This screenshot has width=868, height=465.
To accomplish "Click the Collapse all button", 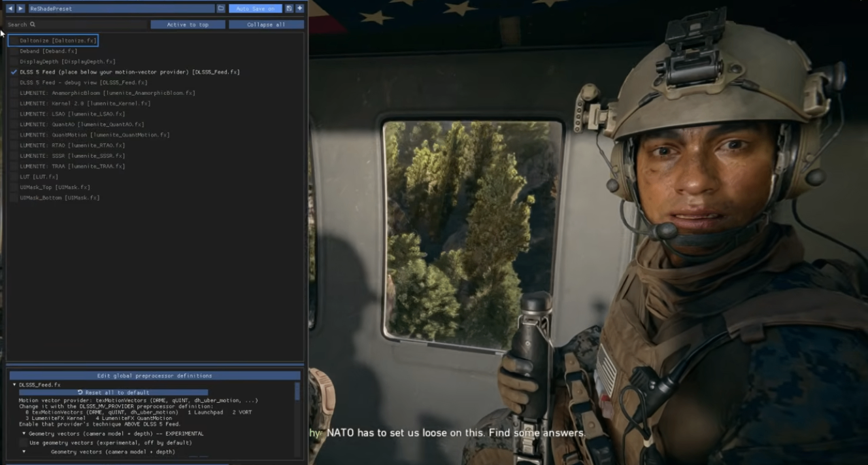I will [266, 24].
